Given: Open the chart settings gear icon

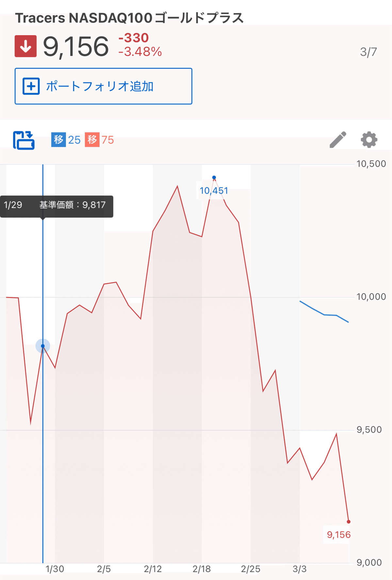Looking at the screenshot, I should tap(368, 140).
